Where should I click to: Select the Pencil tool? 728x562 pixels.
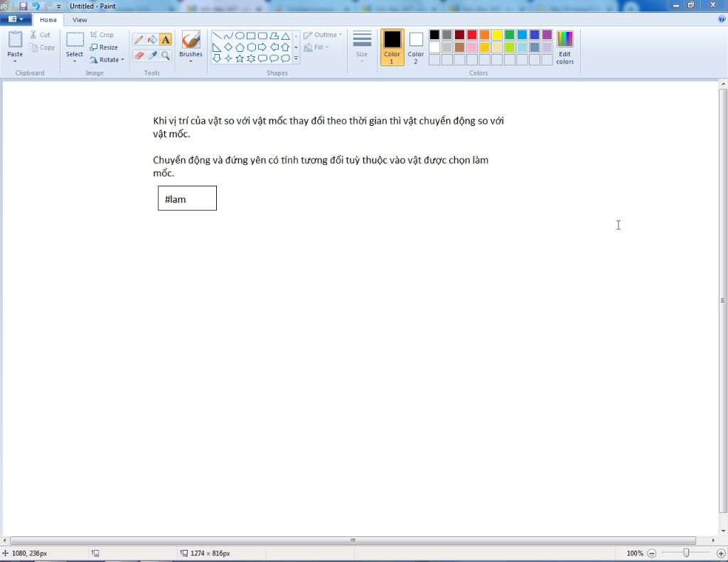click(x=139, y=39)
